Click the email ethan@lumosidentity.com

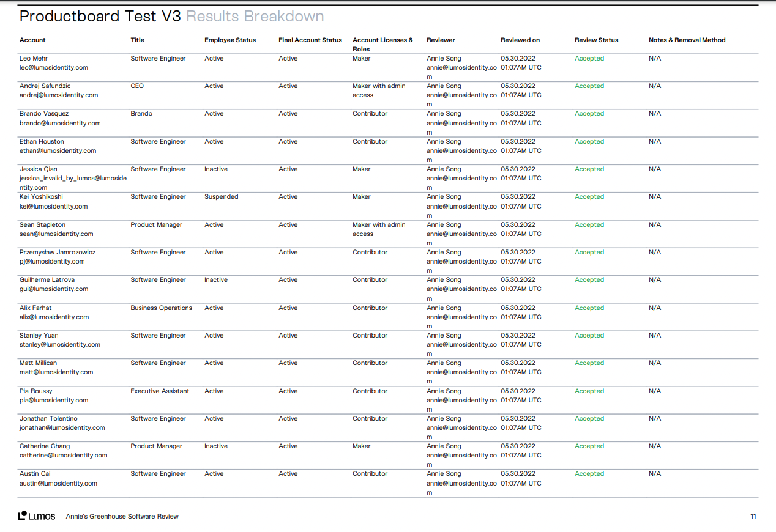58,151
